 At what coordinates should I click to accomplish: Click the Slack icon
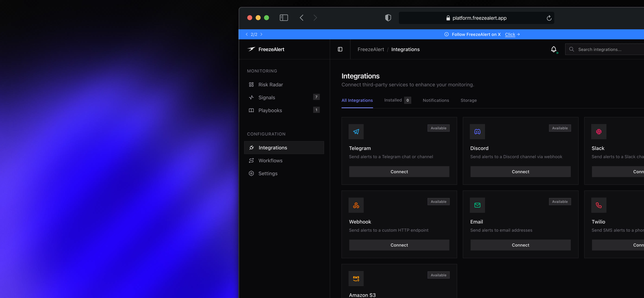point(599,132)
